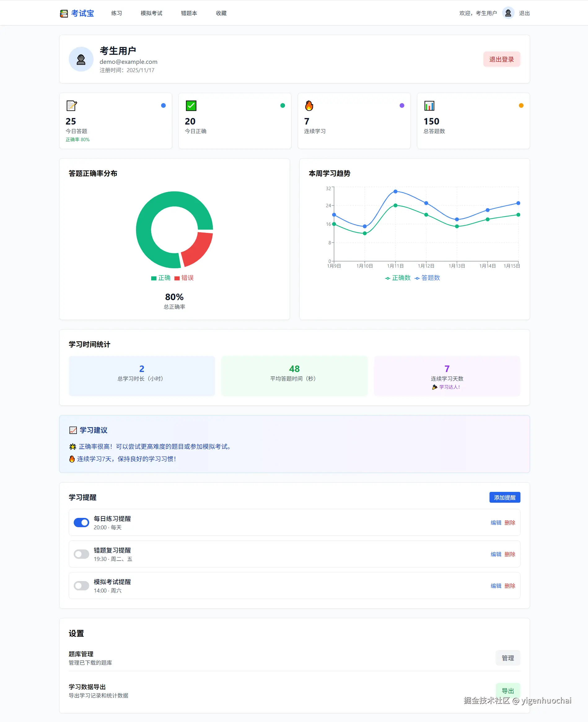
Task: Click the 1月10日 point on 答题数 line
Action: pos(364,226)
